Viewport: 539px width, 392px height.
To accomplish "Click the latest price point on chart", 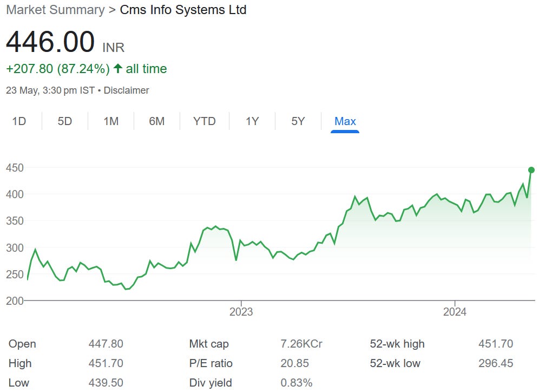I will 531,170.
